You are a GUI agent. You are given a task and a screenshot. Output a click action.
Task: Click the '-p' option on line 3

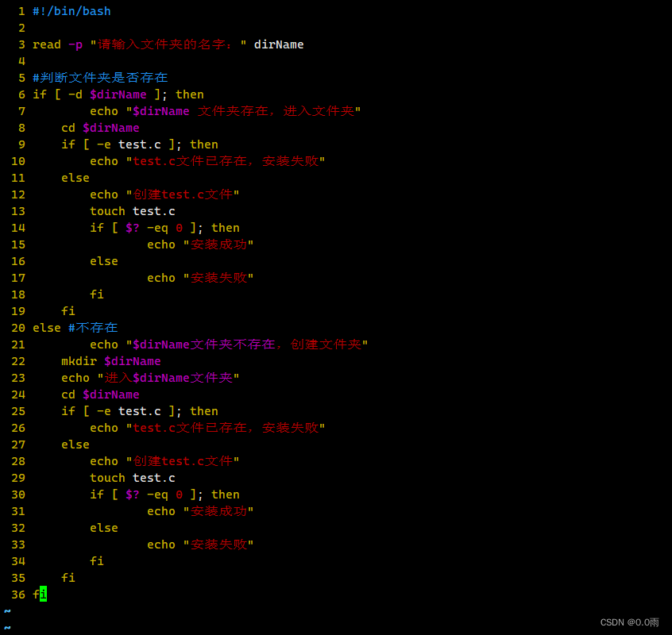point(75,45)
